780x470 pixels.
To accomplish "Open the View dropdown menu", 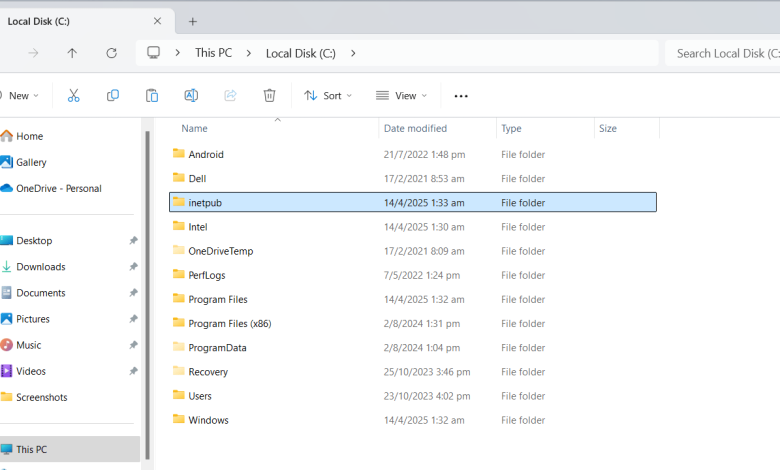I will click(401, 95).
